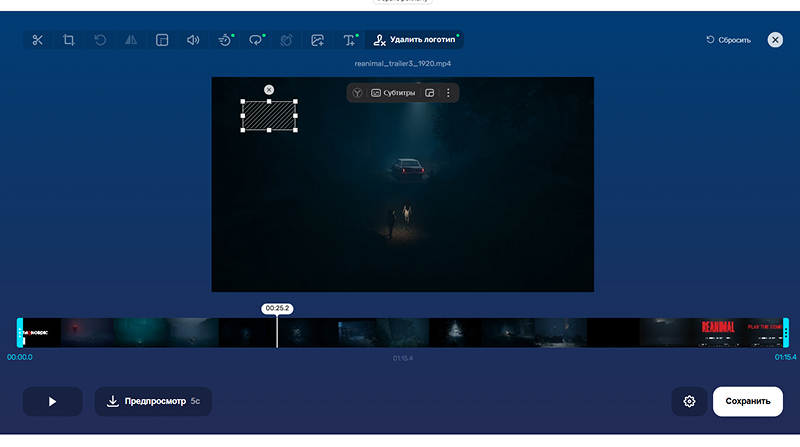The height and width of the screenshot is (447, 800).
Task: Open the add image overlay tool
Action: pos(318,40)
